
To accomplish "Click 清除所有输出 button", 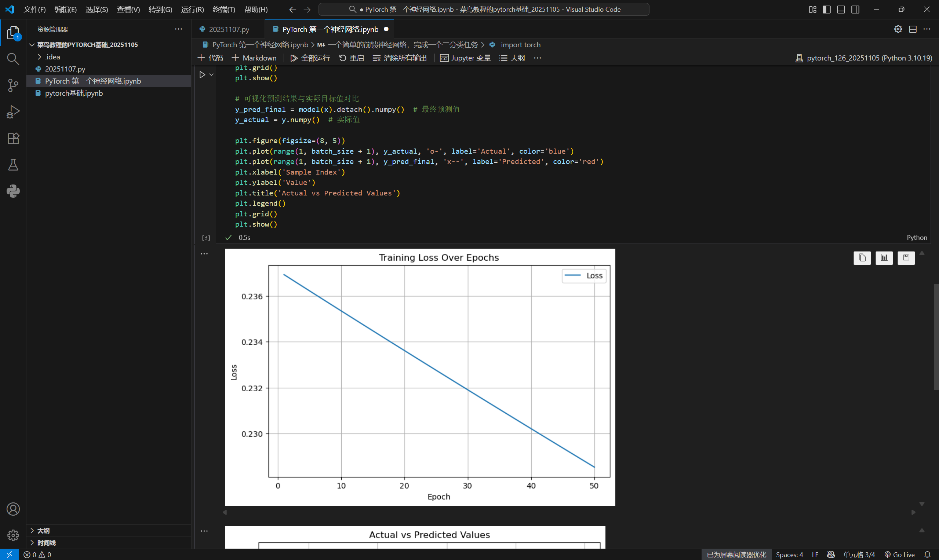I will point(400,58).
